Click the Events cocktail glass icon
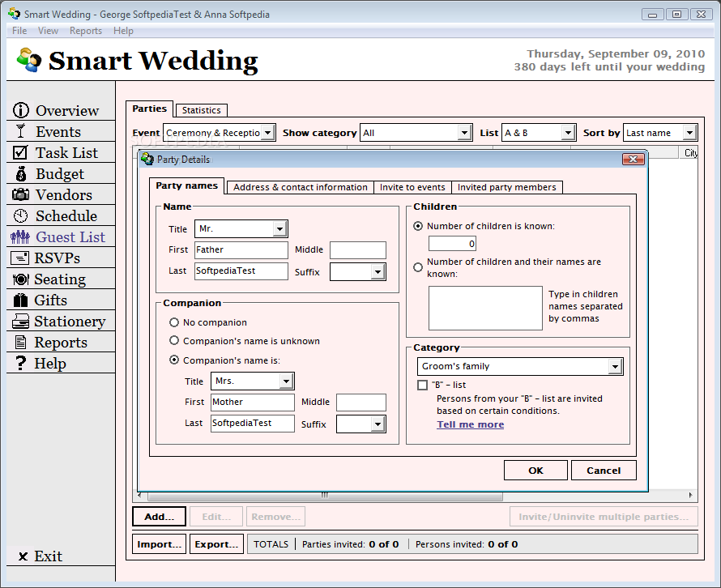721x588 pixels. coord(20,131)
